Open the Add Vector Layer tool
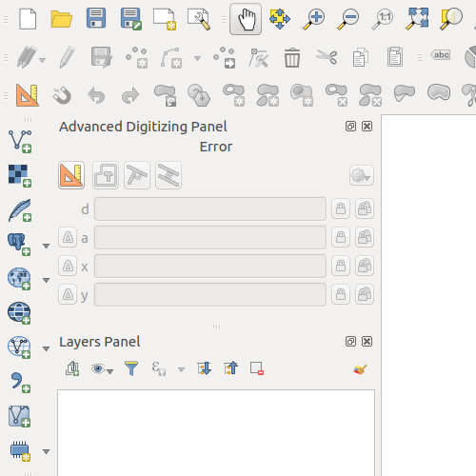 [20, 141]
